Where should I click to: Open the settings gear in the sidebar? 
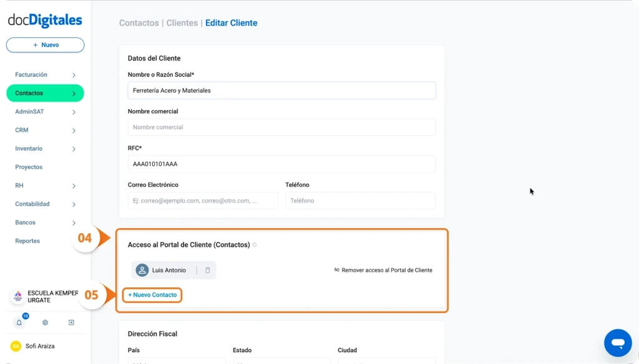[45, 323]
